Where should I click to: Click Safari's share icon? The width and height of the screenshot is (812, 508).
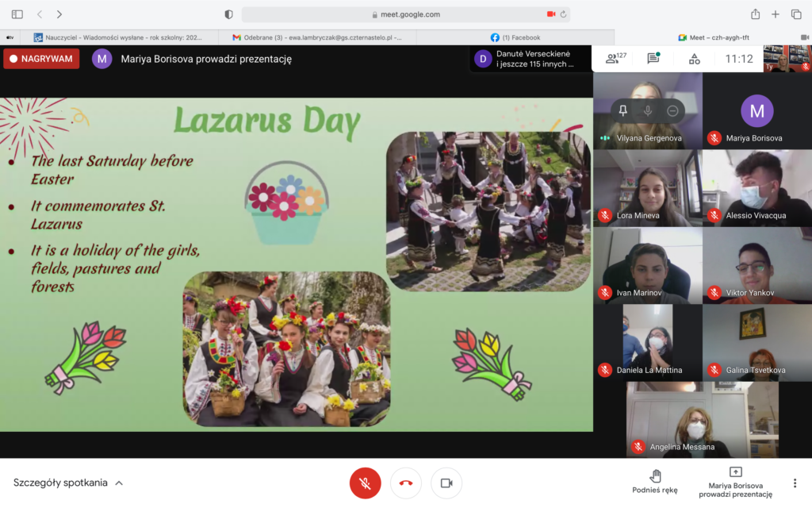755,14
